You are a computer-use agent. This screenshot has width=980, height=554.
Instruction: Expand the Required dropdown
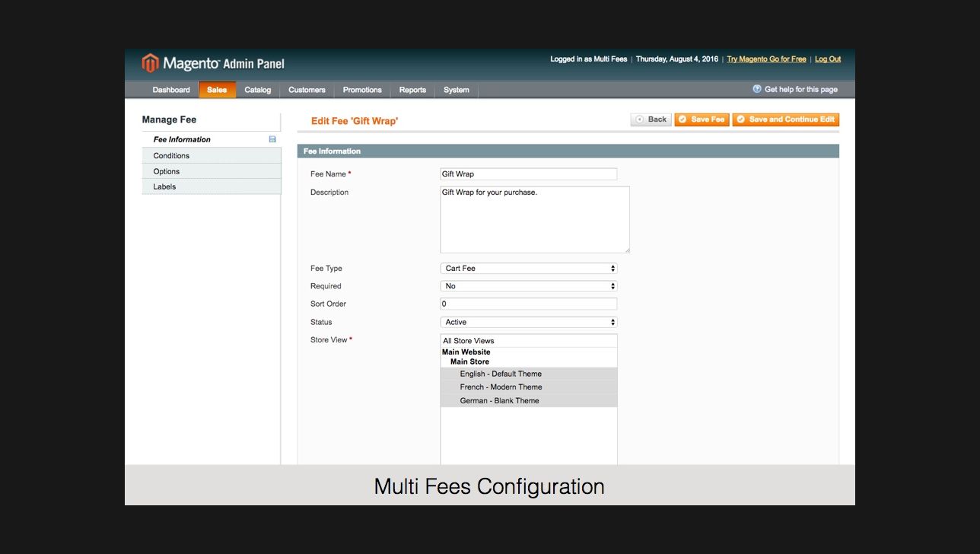click(x=528, y=286)
